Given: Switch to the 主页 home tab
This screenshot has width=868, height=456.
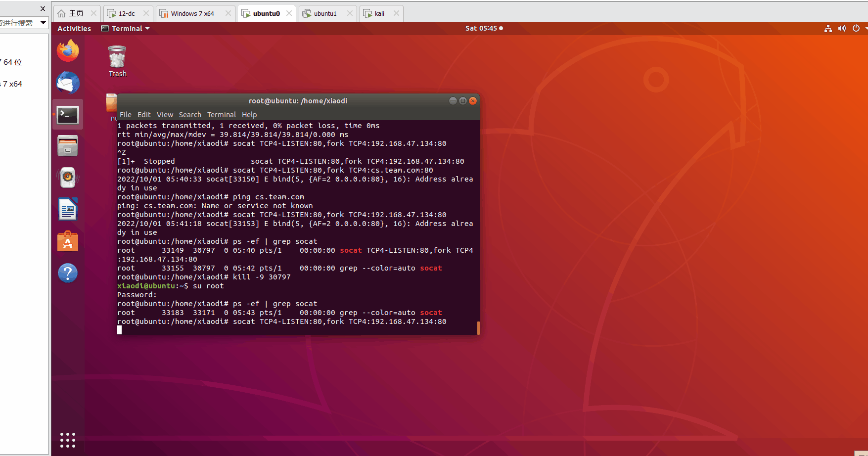Looking at the screenshot, I should [77, 13].
